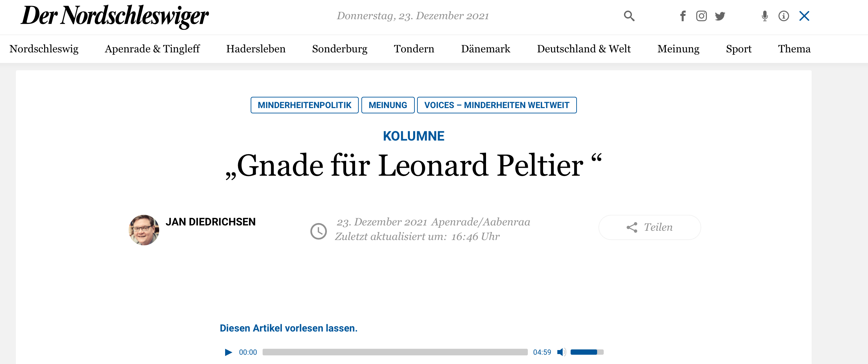868x364 pixels.
Task: Open the Twitter bird icon
Action: coord(720,16)
